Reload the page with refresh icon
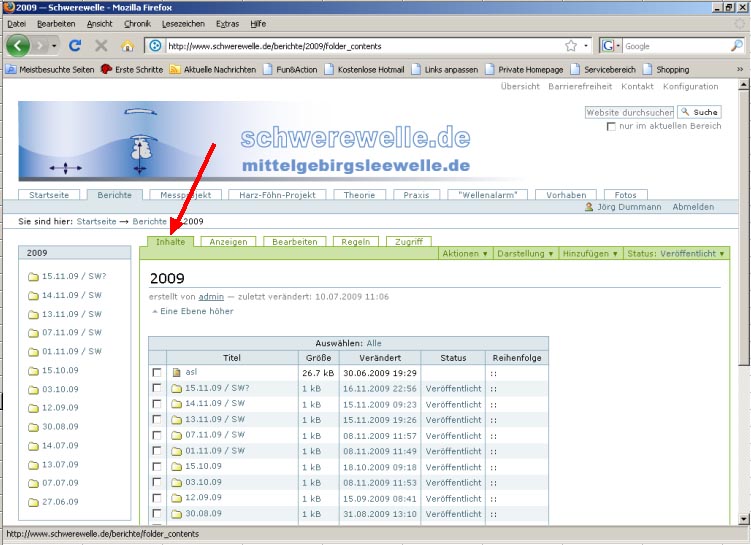 [x=75, y=45]
